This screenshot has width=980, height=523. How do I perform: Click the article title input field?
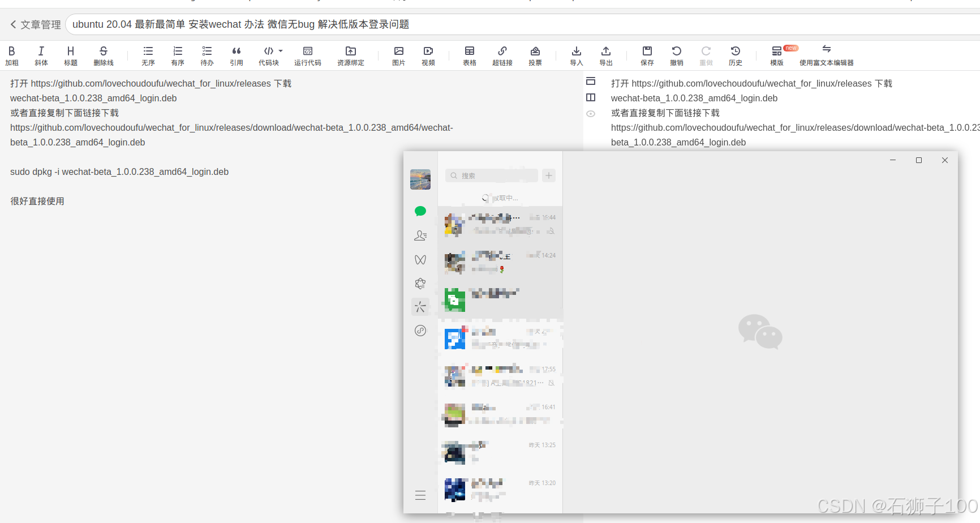tap(238, 24)
